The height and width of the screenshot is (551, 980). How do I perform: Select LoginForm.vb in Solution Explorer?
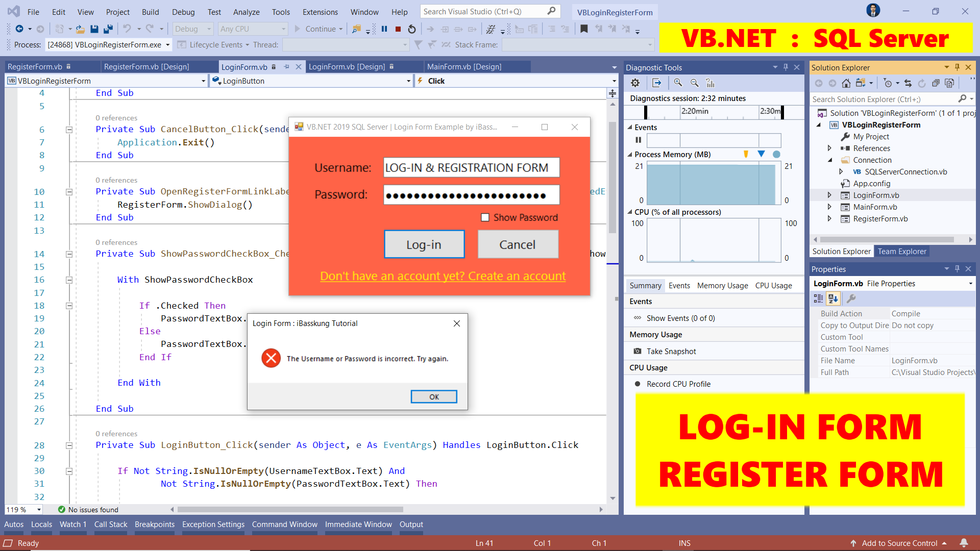click(876, 195)
